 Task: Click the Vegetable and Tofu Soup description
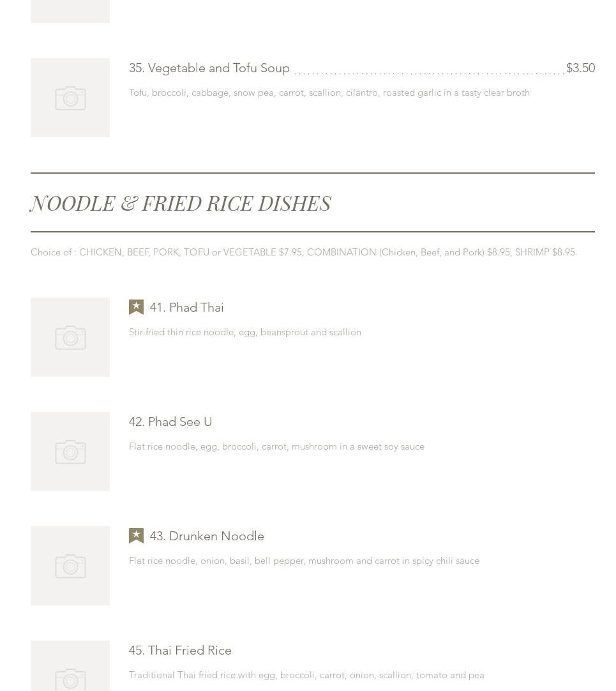click(329, 93)
